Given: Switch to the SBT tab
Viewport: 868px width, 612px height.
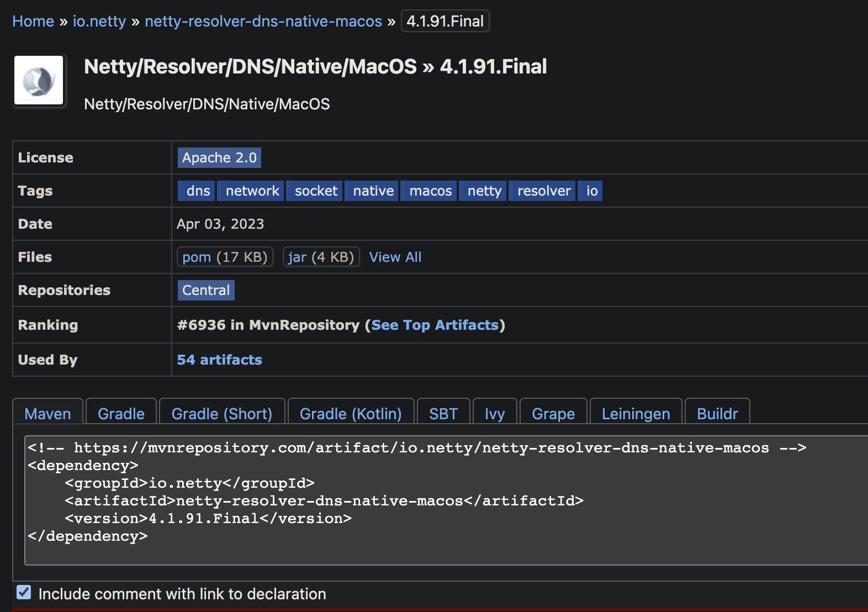Looking at the screenshot, I should (x=443, y=411).
